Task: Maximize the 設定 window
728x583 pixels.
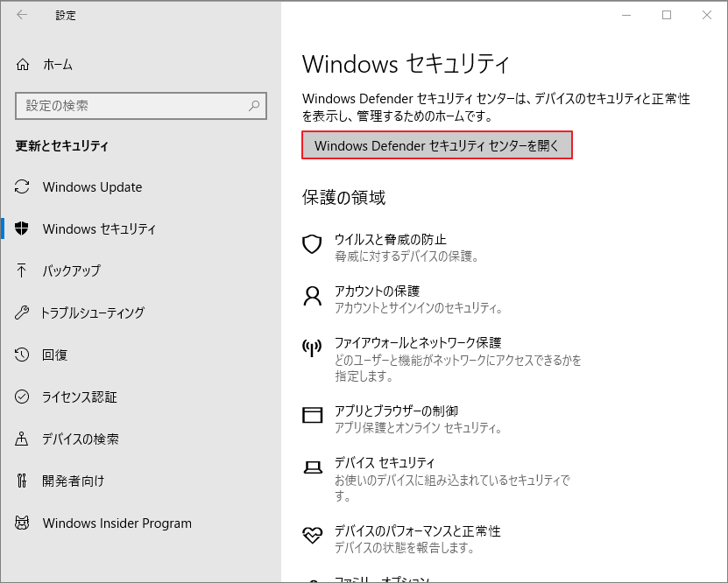Action: click(x=667, y=15)
